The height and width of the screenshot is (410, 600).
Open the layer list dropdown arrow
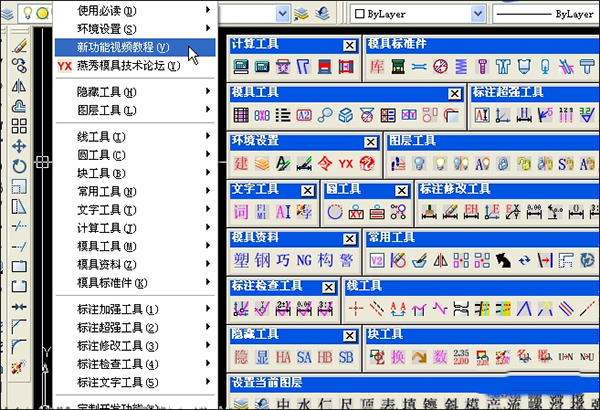[x=282, y=14]
